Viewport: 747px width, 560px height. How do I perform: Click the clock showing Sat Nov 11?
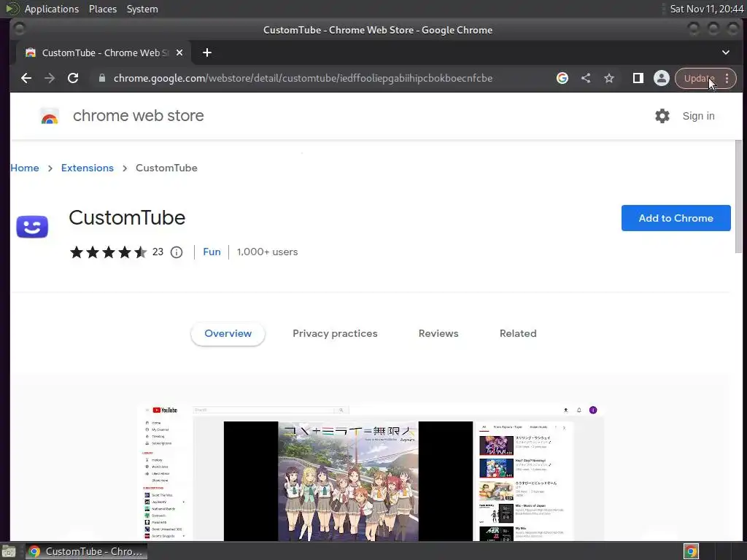[x=706, y=9]
